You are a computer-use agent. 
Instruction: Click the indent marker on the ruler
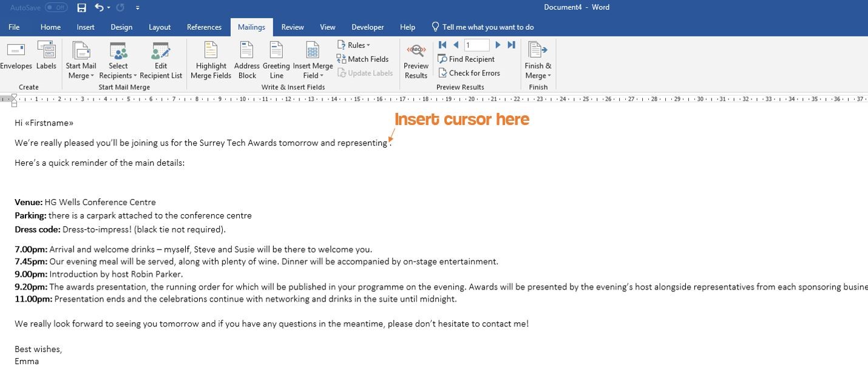pyautogui.click(x=15, y=100)
